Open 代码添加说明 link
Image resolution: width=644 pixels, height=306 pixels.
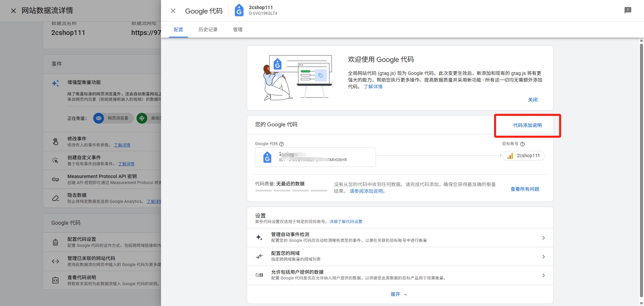tap(527, 125)
